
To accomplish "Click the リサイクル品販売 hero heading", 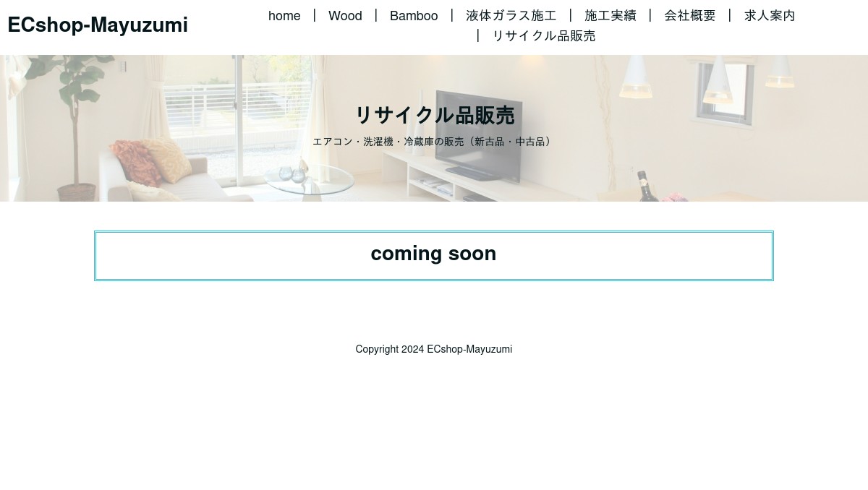I will coord(434,115).
